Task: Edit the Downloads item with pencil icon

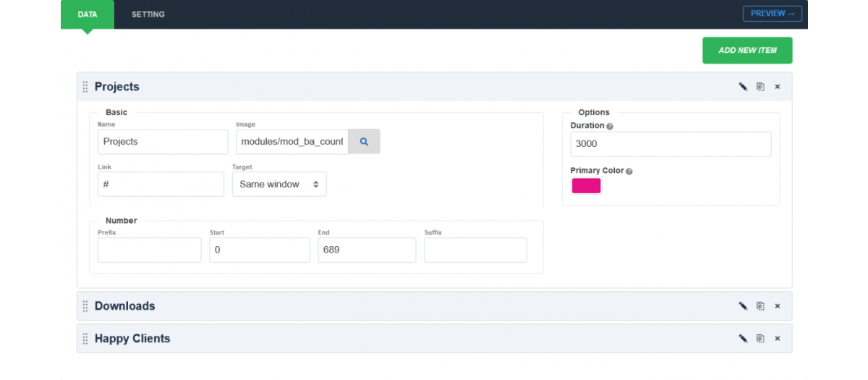Action: [x=743, y=306]
